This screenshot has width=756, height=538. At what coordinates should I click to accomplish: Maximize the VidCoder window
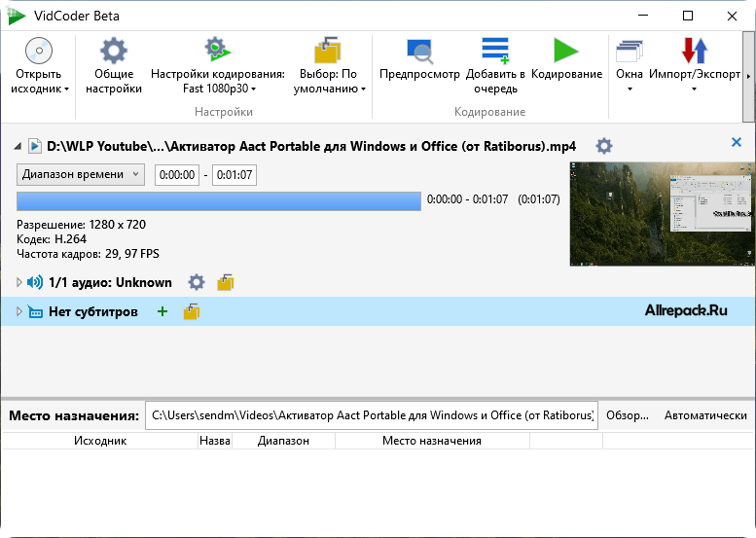click(688, 16)
